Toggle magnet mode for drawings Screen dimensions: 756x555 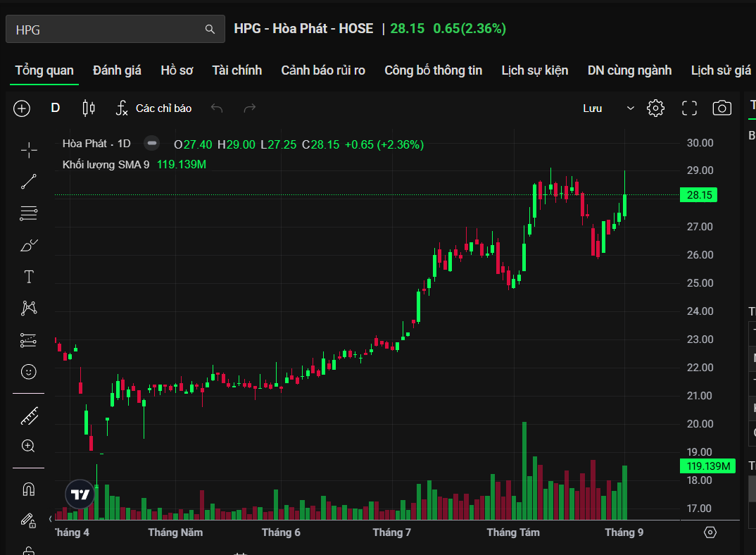click(29, 489)
